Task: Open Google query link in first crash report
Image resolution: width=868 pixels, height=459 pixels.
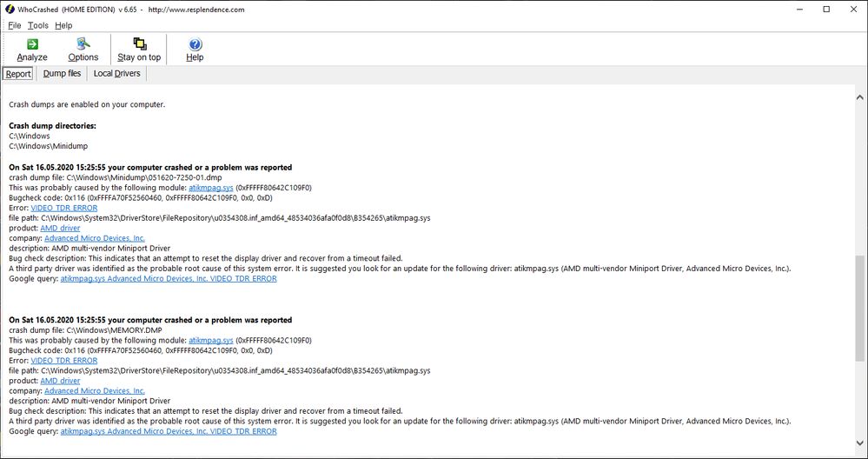Action: pos(169,278)
